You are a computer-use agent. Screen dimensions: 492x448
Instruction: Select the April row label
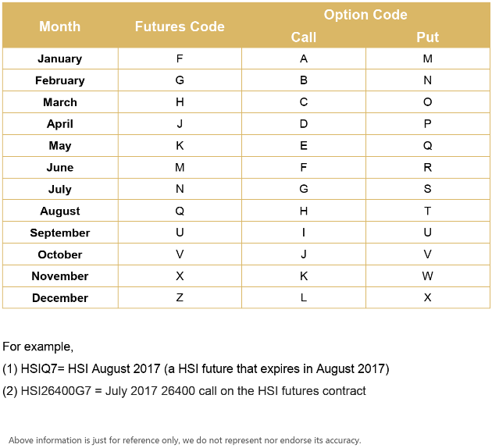point(60,124)
